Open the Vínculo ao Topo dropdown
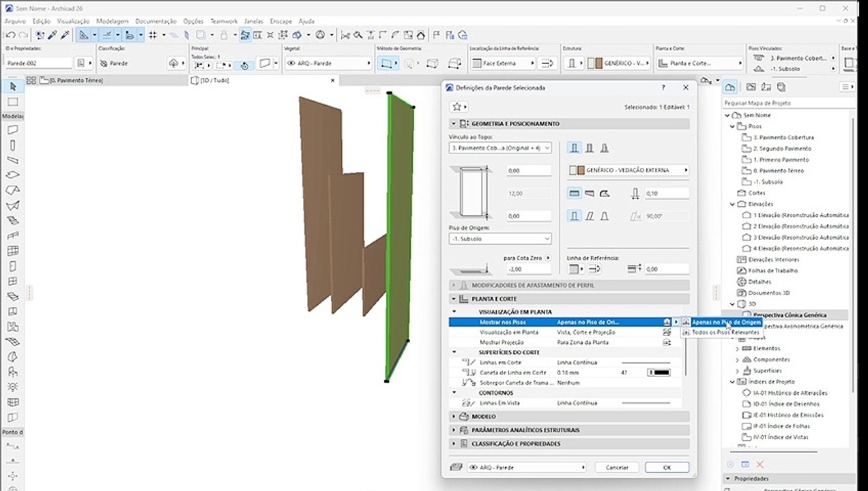Image resolution: width=868 pixels, height=491 pixels. point(500,148)
